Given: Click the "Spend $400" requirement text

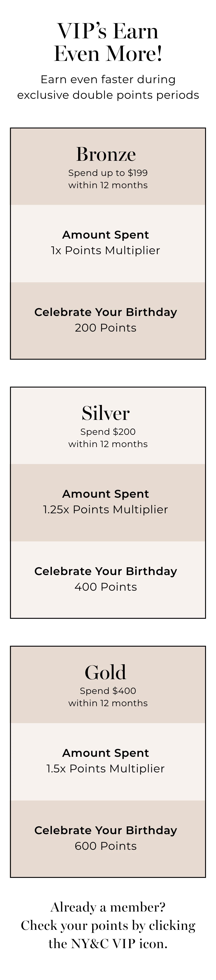Looking at the screenshot, I should pos(108,691).
